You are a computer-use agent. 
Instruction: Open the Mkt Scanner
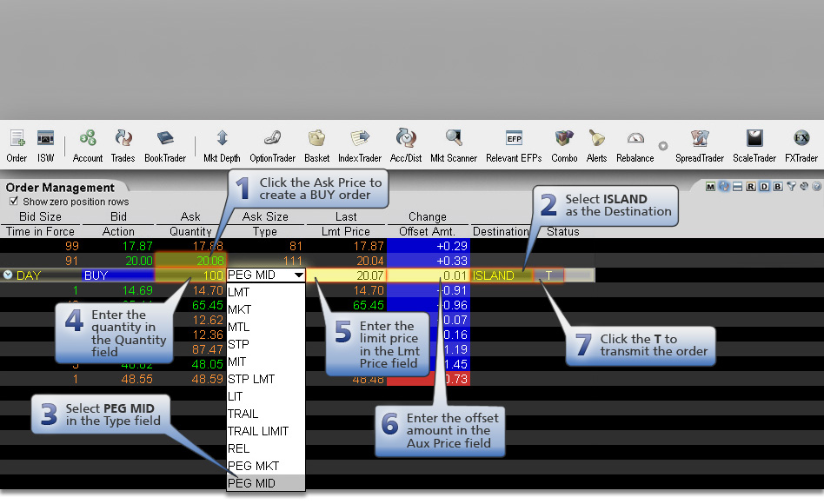[x=454, y=146]
